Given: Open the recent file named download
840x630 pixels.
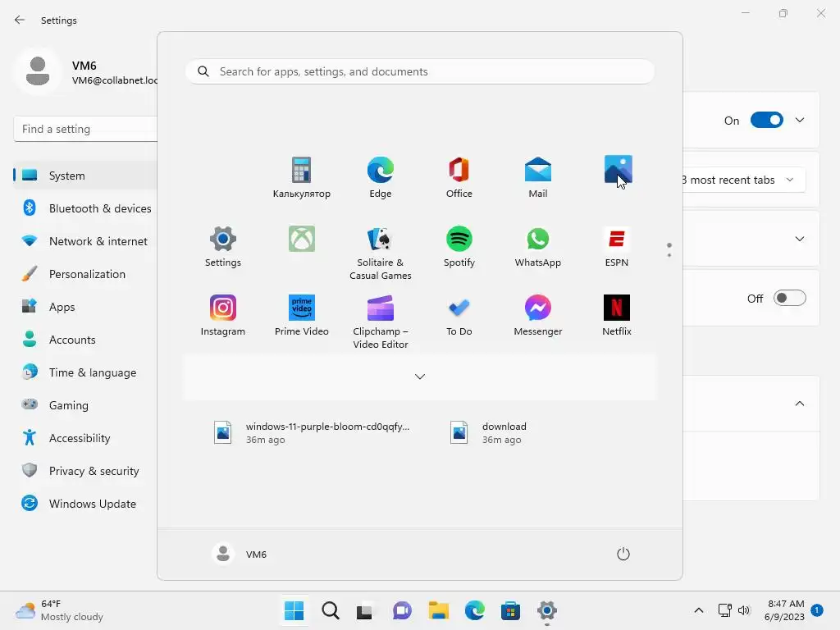Looking at the screenshot, I should click(x=489, y=433).
